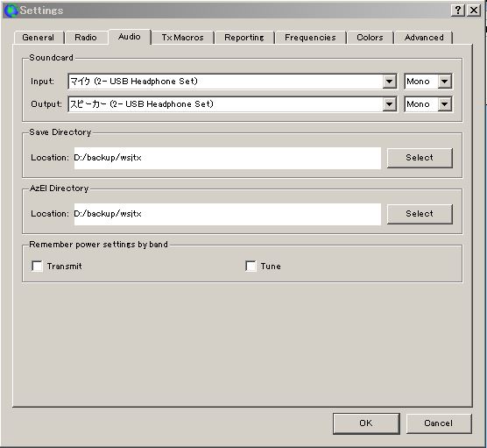The width and height of the screenshot is (487, 448).
Task: Open the Output channel Mono dropdown
Action: [428, 104]
